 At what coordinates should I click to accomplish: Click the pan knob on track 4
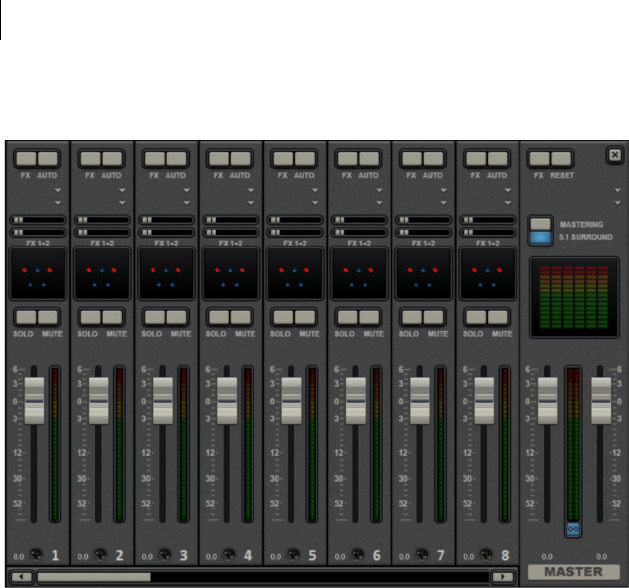coord(229,555)
